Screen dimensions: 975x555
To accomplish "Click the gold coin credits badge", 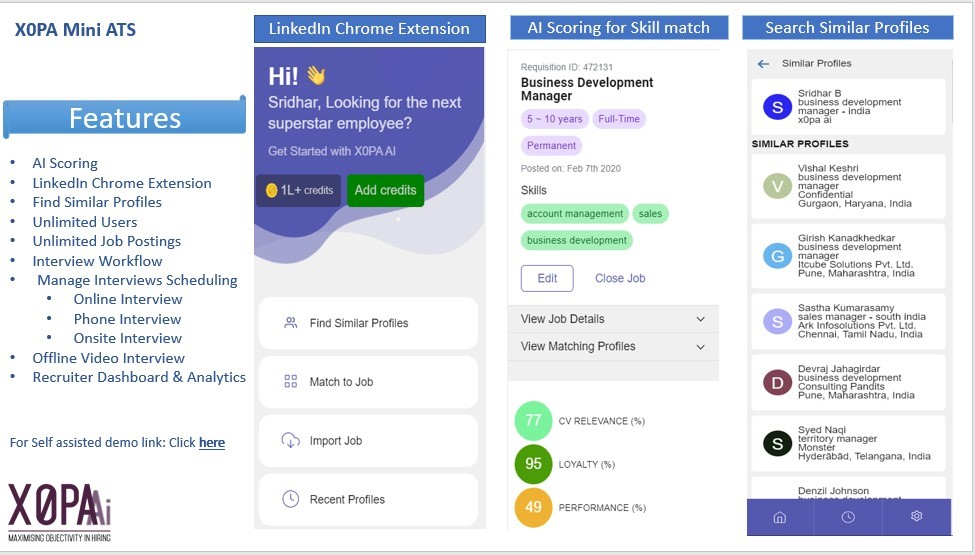I will click(298, 190).
